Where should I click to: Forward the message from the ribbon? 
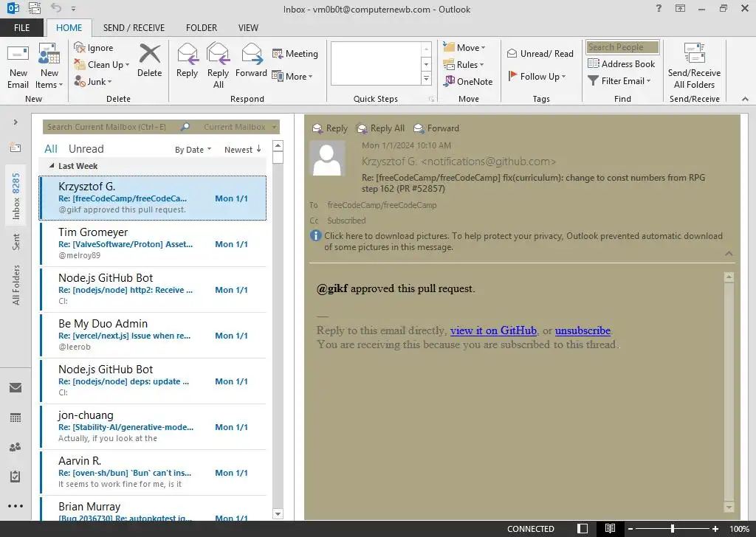[251, 60]
